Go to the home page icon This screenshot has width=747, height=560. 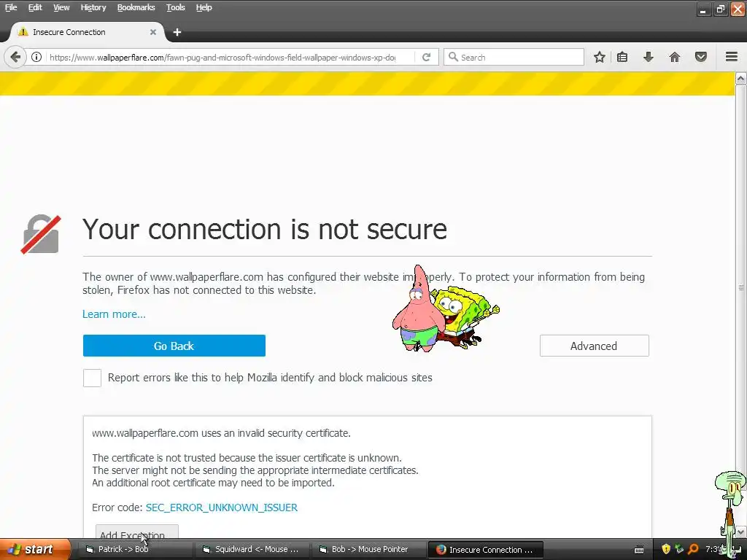click(675, 57)
